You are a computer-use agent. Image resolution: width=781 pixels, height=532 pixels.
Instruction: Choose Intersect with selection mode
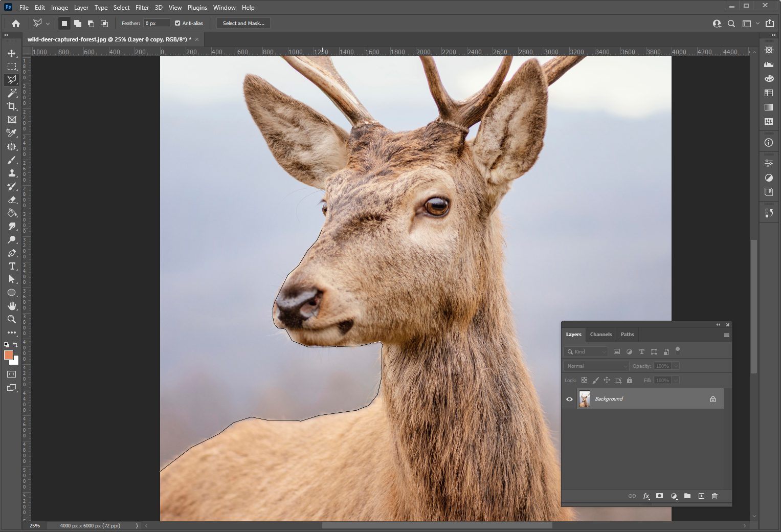pyautogui.click(x=104, y=23)
